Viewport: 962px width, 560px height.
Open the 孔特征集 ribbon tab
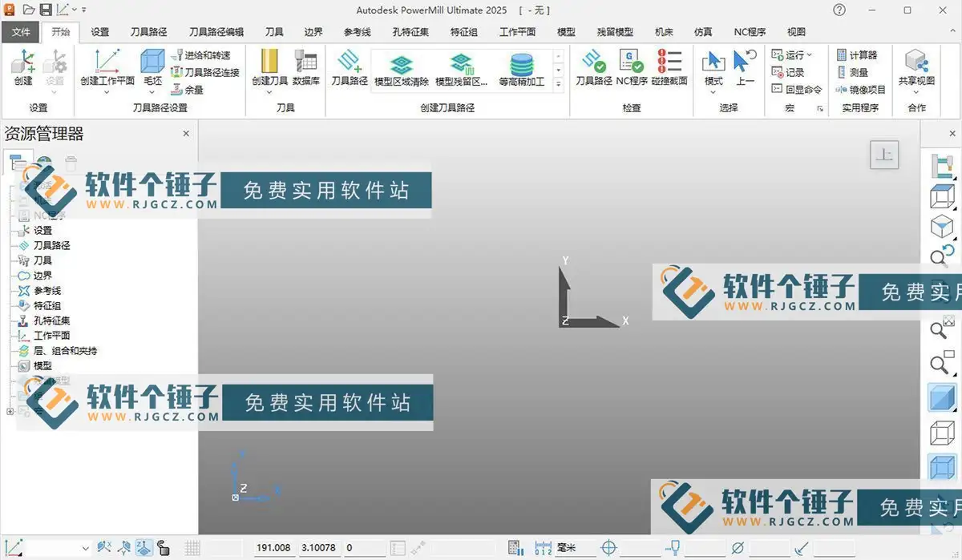tap(410, 32)
